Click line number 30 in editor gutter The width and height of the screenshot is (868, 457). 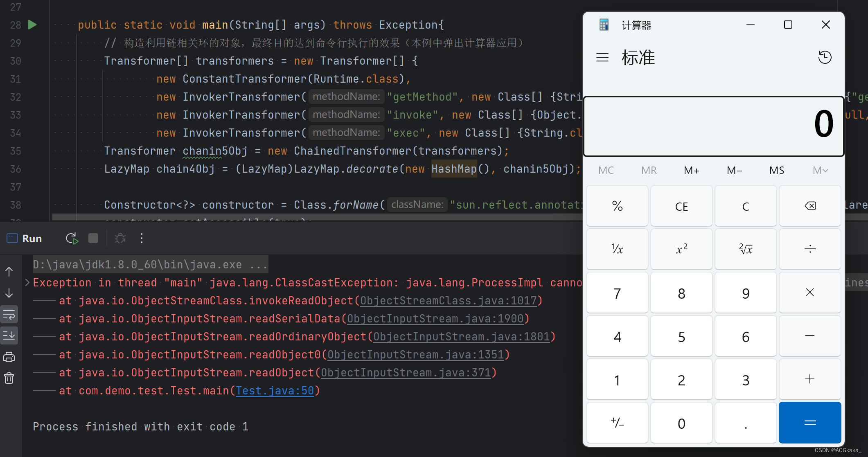16,61
